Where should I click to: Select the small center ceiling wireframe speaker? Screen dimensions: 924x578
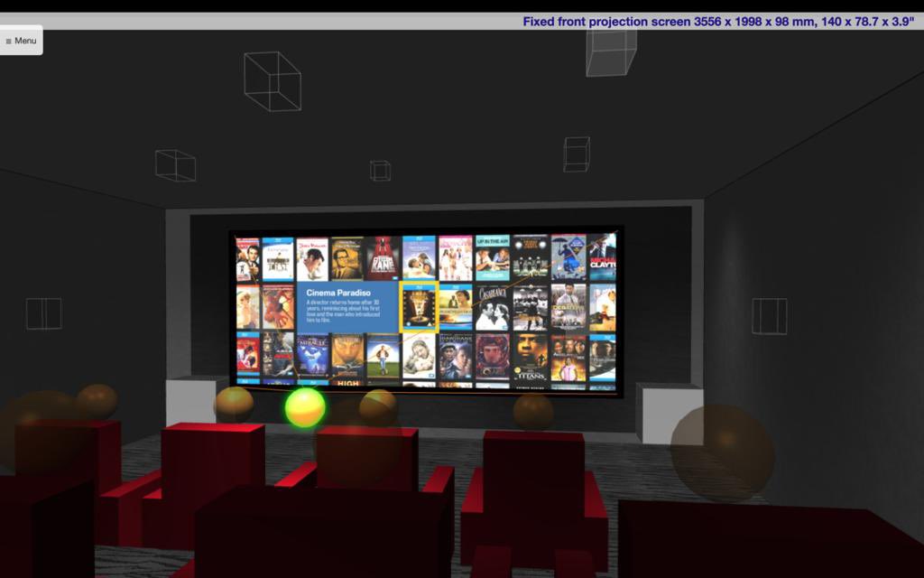click(x=380, y=171)
